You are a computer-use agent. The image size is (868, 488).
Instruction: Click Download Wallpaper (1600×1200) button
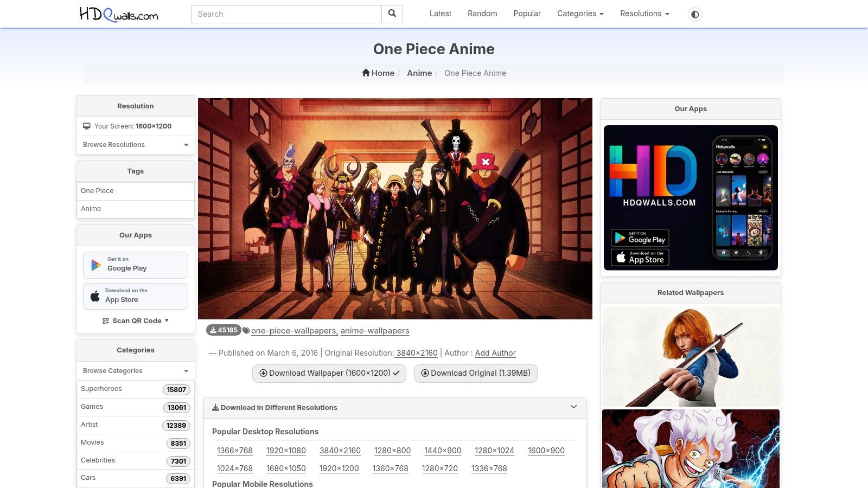click(x=329, y=373)
